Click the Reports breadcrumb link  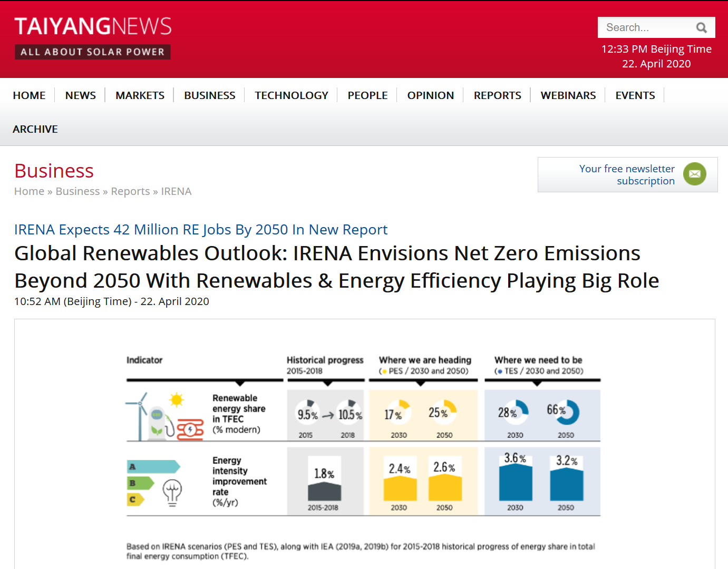coord(130,191)
